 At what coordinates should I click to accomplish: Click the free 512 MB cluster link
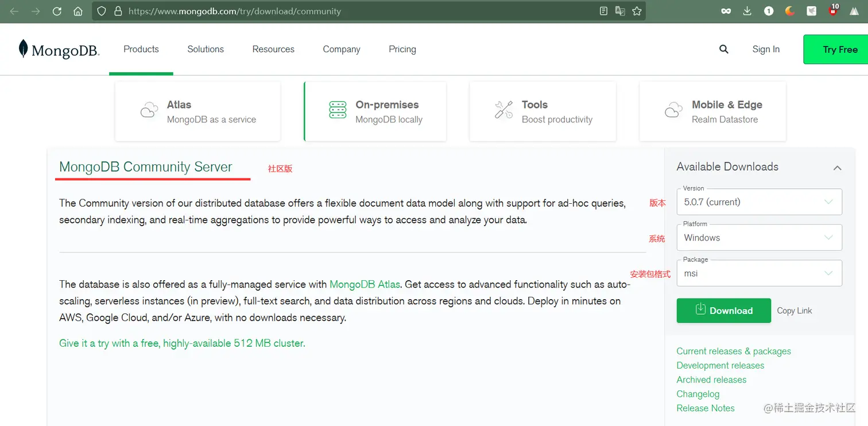(182, 343)
